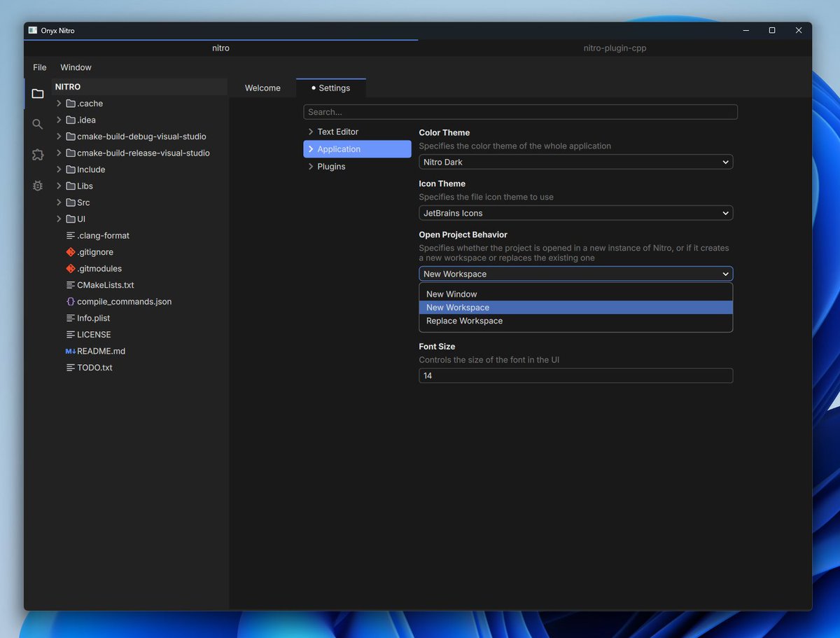Image resolution: width=840 pixels, height=638 pixels.
Task: Click the folder icon of Include
Action: [71, 169]
